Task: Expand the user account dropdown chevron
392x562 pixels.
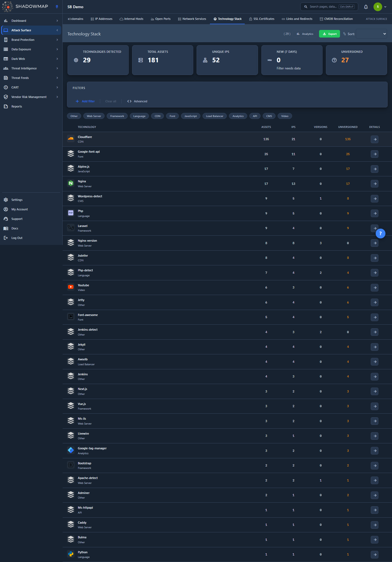Action: pos(385,7)
